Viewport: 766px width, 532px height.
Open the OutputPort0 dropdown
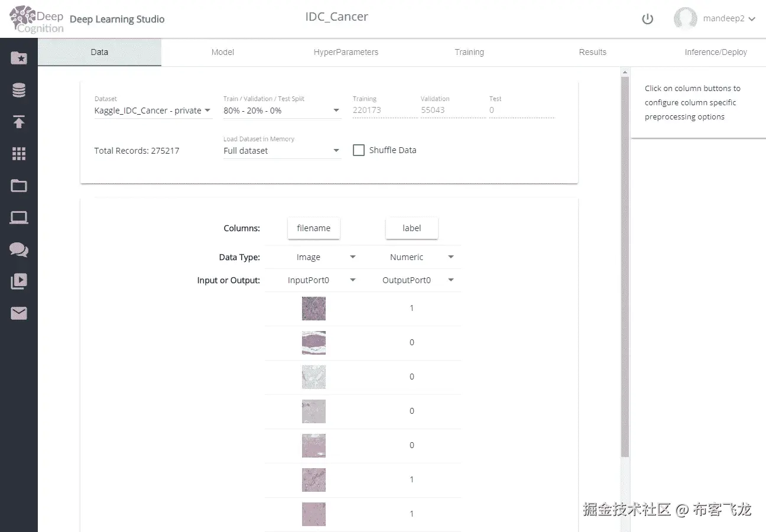pos(418,280)
